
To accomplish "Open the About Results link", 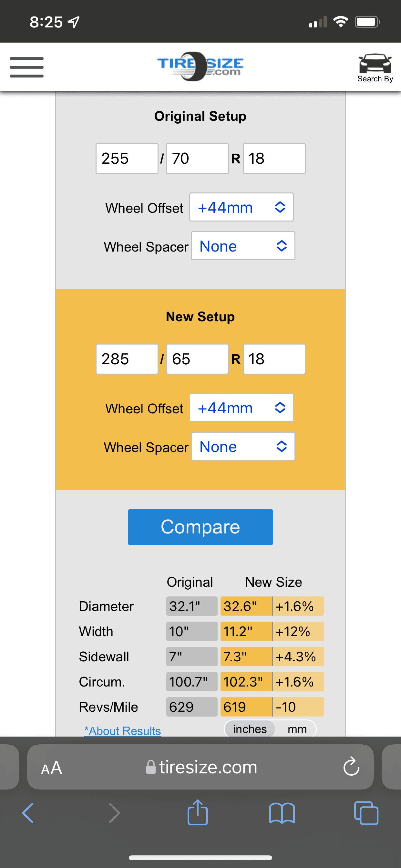I will point(122,730).
